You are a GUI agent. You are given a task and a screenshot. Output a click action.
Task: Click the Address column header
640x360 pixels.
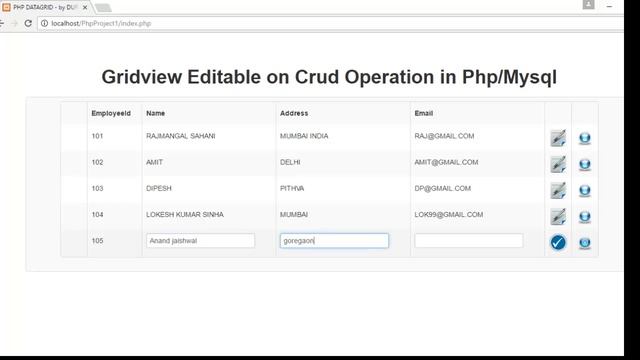pos(294,113)
